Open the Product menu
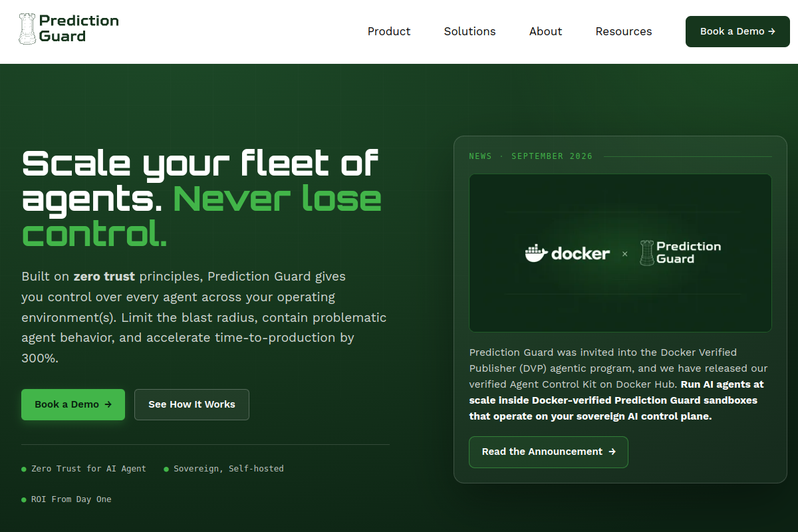798x532 pixels. (389, 31)
